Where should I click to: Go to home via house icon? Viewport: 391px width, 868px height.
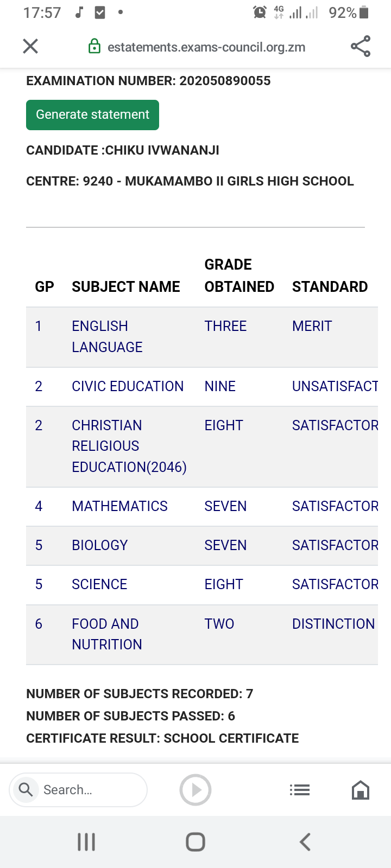pos(361,790)
